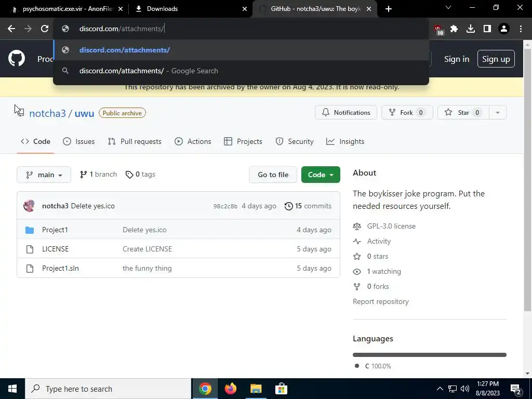Open the Pull requests tab
Image resolution: width=532 pixels, height=399 pixels.
tap(135, 141)
